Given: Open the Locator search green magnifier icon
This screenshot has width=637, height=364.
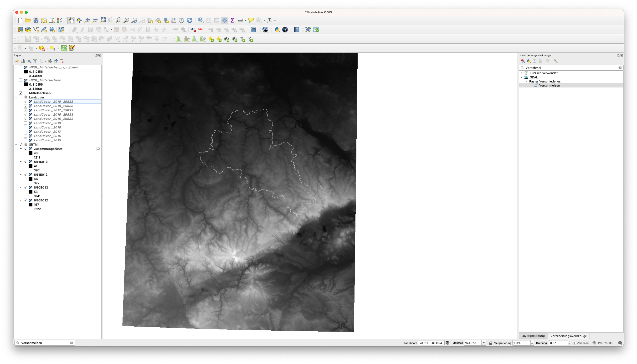Looking at the screenshot, I should [64, 48].
